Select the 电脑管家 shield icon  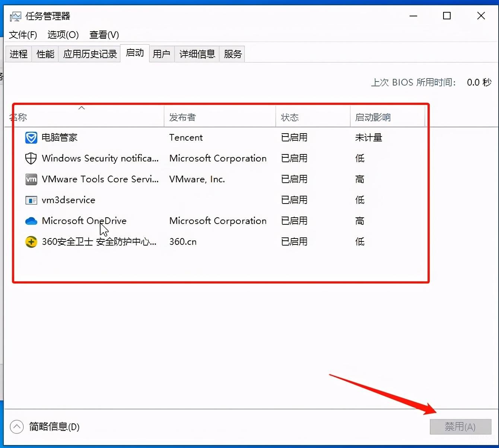[x=31, y=138]
